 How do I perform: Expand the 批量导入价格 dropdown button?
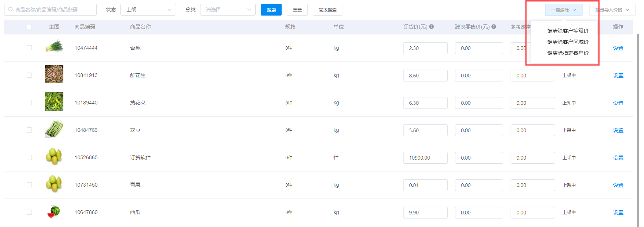click(612, 10)
